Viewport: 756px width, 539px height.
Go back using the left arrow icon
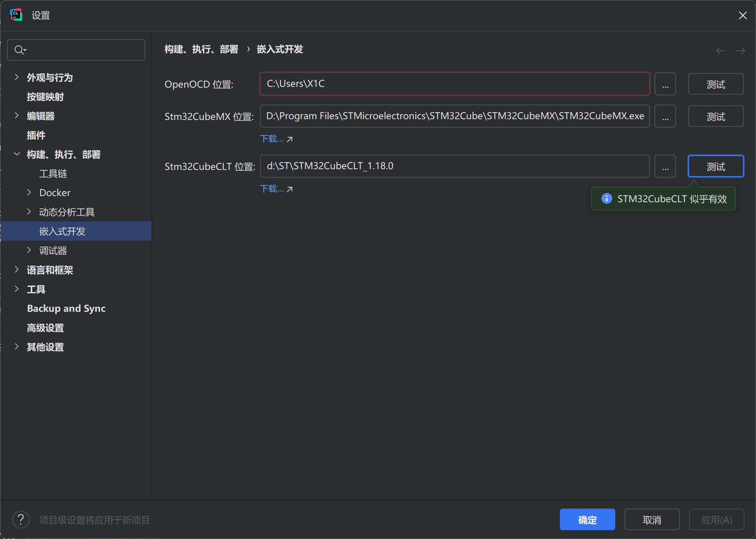[x=721, y=50]
